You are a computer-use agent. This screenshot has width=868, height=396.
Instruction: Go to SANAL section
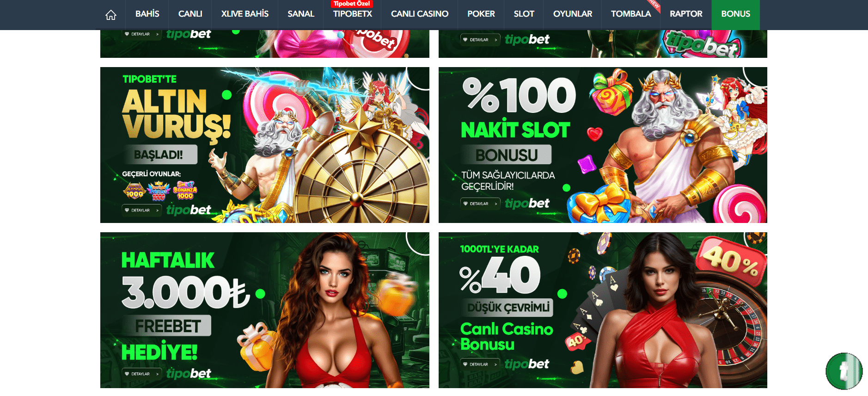(301, 14)
